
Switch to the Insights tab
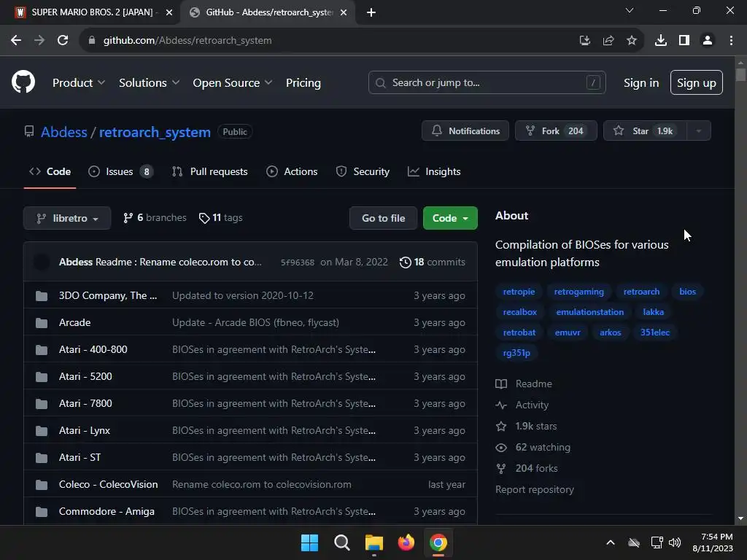click(434, 171)
